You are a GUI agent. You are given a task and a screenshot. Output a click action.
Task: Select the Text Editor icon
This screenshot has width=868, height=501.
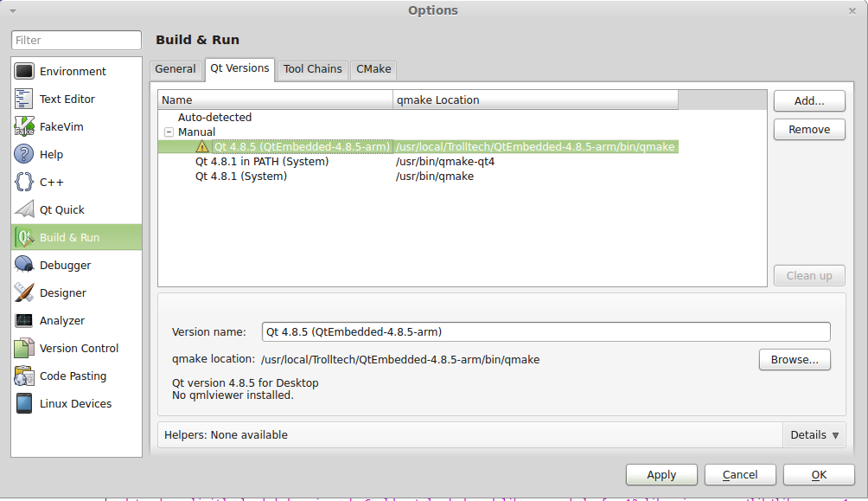(x=24, y=99)
